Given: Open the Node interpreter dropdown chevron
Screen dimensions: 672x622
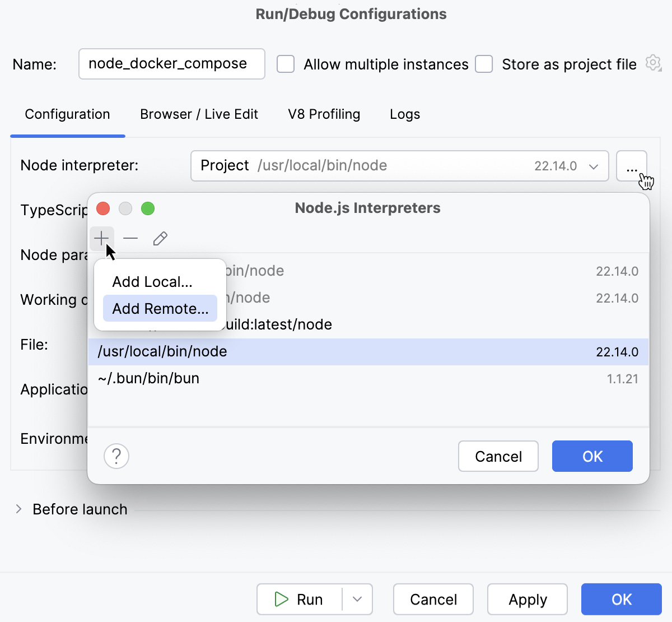Looking at the screenshot, I should pyautogui.click(x=595, y=166).
